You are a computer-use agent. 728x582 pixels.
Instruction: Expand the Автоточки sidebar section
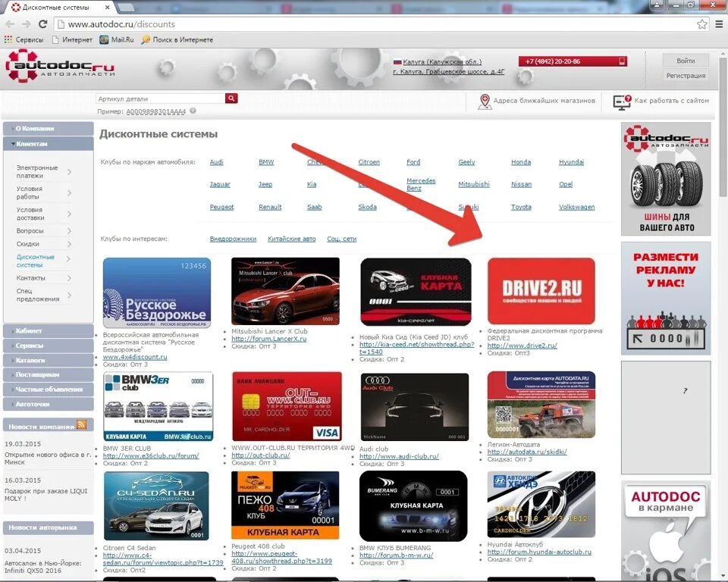tap(49, 404)
